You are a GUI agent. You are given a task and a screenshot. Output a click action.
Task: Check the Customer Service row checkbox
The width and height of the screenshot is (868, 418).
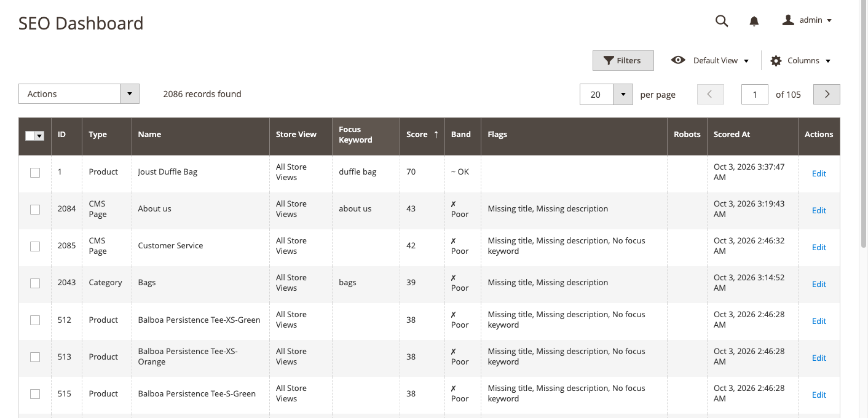(x=35, y=246)
